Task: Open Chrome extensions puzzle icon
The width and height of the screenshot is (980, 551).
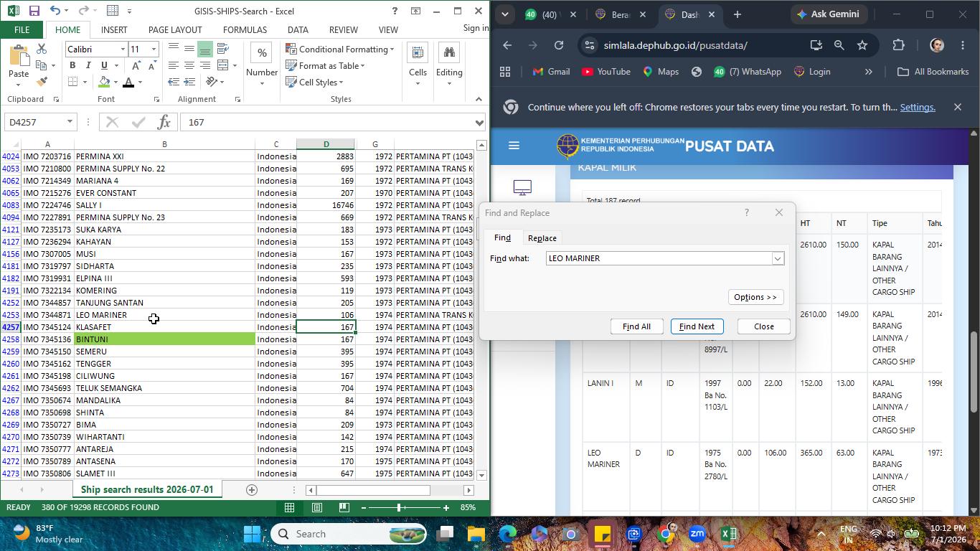Action: (899, 45)
